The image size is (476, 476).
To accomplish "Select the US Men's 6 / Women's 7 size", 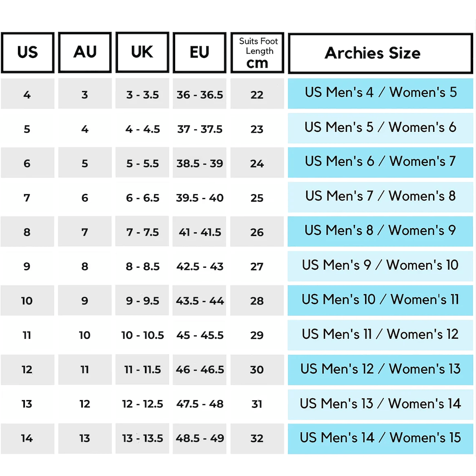I will coord(380,162).
